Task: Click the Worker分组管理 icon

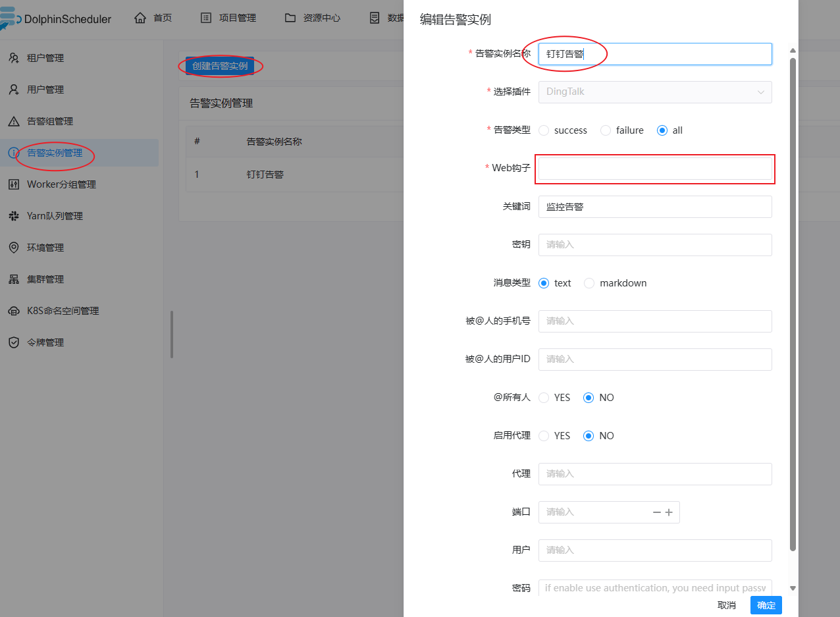Action: [14, 184]
